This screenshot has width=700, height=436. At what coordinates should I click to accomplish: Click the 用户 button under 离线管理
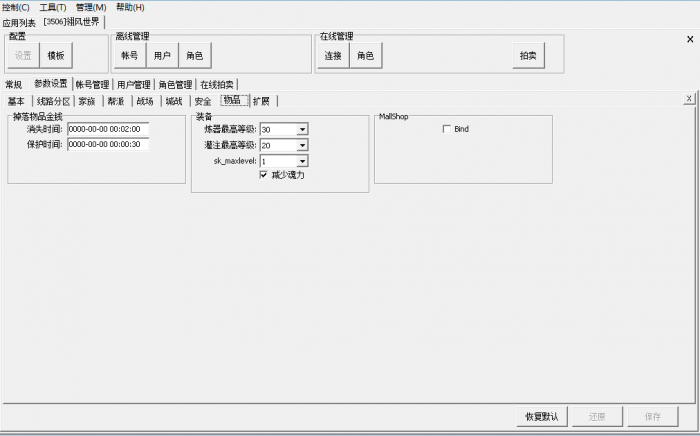pyautogui.click(x=163, y=56)
